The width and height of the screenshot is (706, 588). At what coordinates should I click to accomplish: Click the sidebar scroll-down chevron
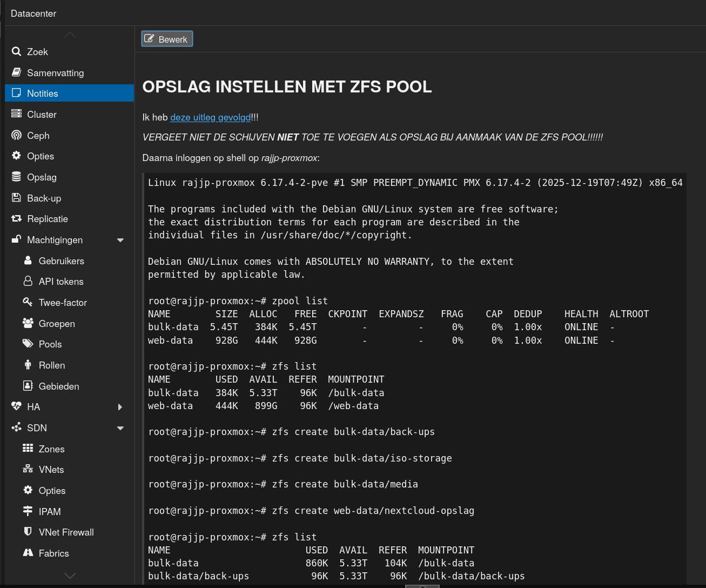click(x=70, y=576)
